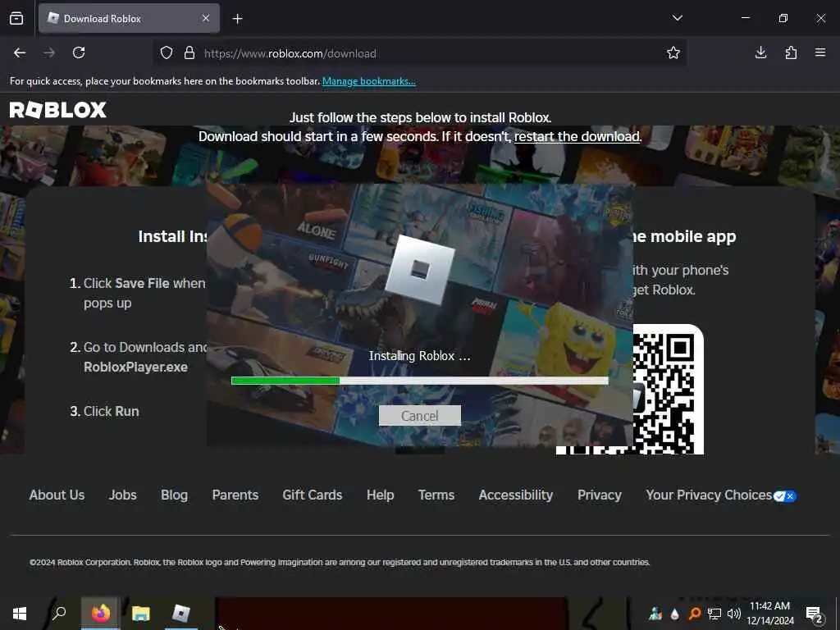Open the notification center icon
This screenshot has width=840, height=630.
coord(814,614)
